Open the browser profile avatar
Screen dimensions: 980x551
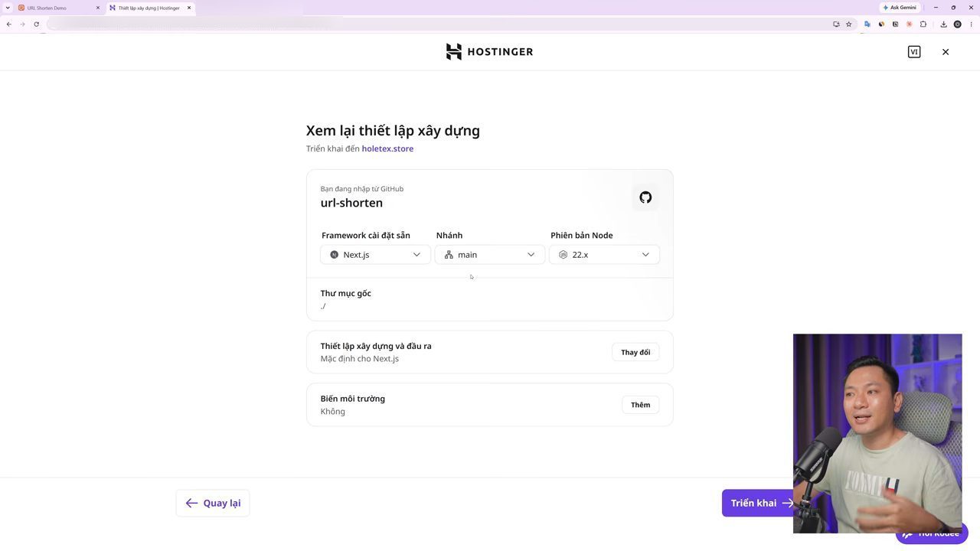(957, 24)
